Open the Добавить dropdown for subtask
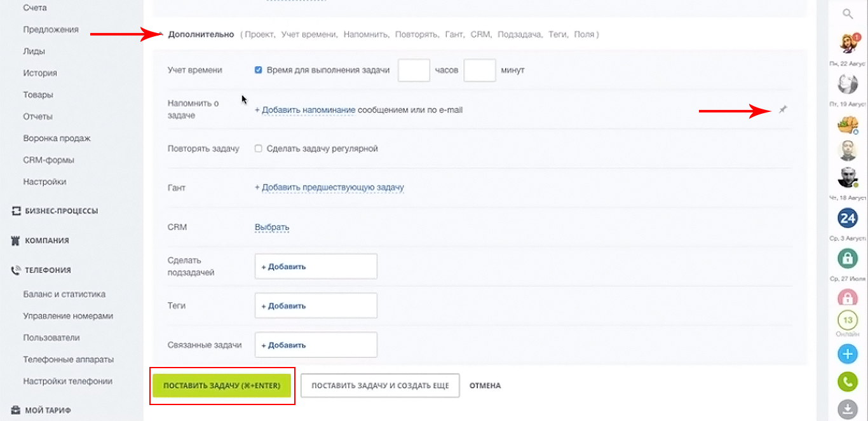The image size is (868, 421). (316, 266)
